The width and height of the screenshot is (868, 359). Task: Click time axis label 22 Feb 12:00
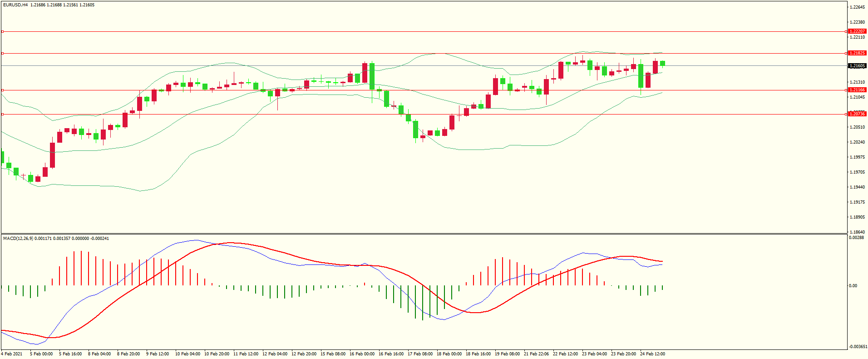click(x=565, y=354)
